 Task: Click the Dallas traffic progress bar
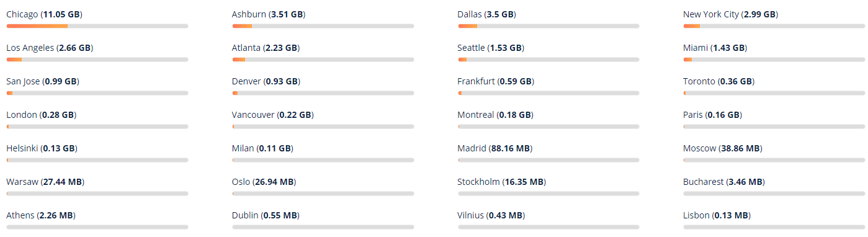(x=548, y=26)
